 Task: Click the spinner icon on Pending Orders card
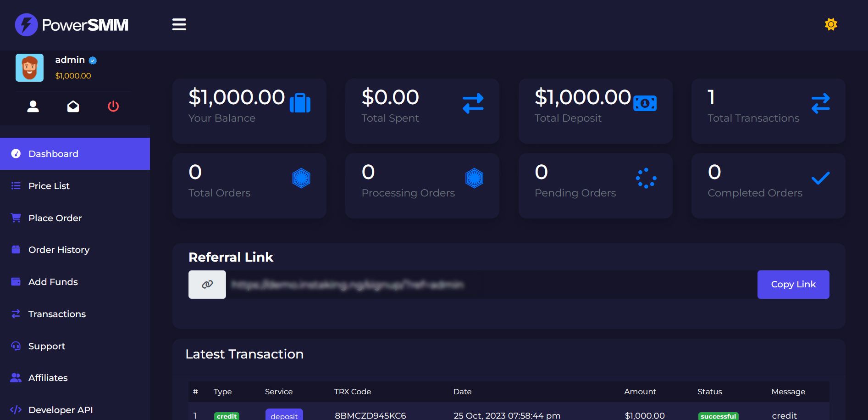(646, 178)
